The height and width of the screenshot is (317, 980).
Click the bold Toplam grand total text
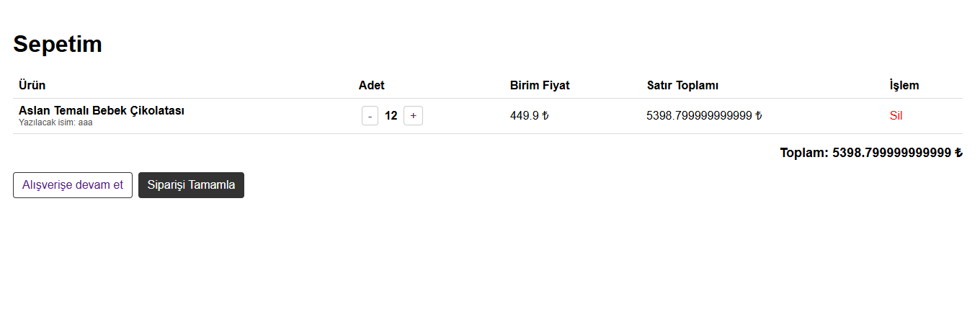click(865, 153)
